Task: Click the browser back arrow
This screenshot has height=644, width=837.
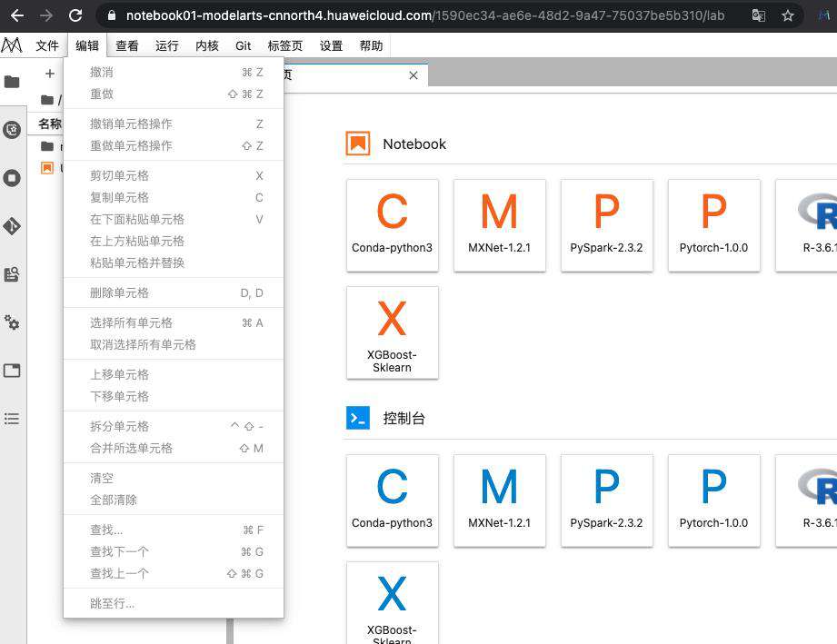Action: click(17, 15)
